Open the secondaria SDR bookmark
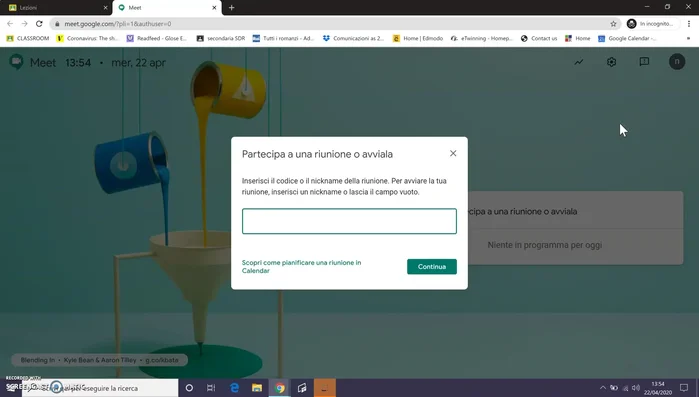 click(x=221, y=38)
